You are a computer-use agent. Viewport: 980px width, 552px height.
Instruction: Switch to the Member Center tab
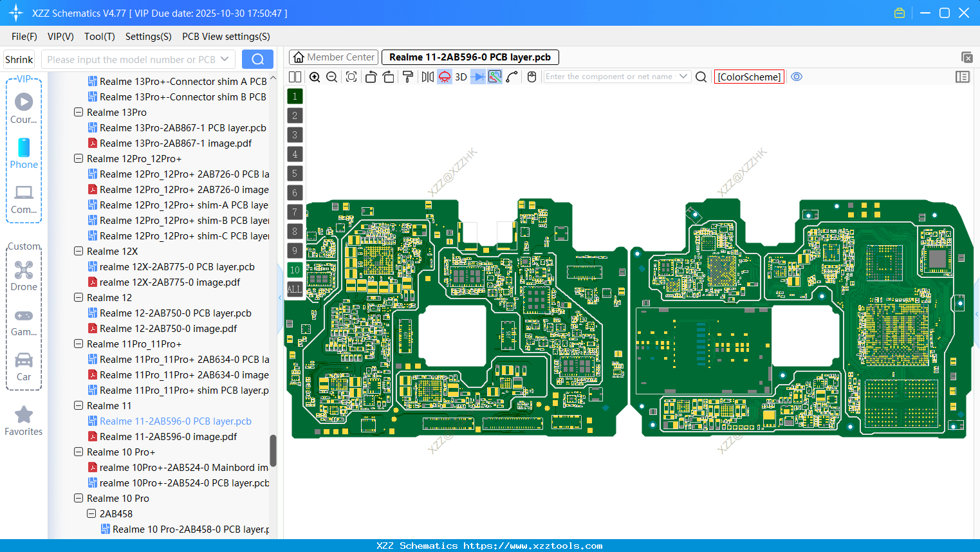334,57
